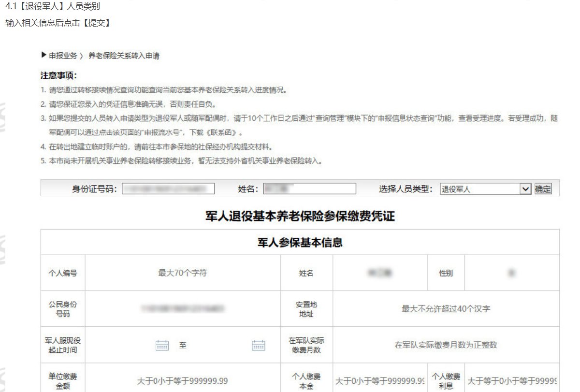Click the 公民身份号码 label cell
Viewport: 580px width, 392px height.
[x=63, y=309]
